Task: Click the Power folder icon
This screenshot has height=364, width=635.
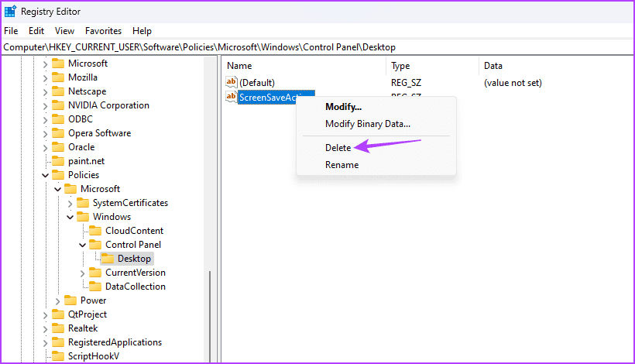Action: coord(70,300)
